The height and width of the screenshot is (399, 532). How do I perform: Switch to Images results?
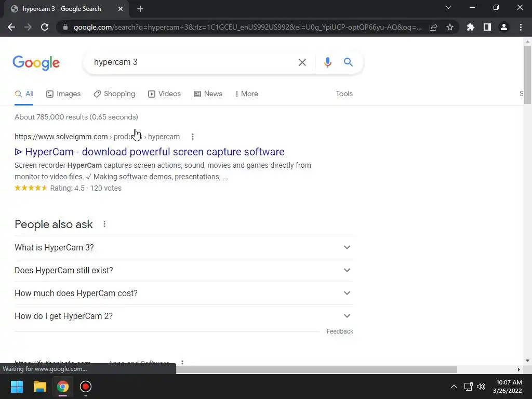pos(63,94)
